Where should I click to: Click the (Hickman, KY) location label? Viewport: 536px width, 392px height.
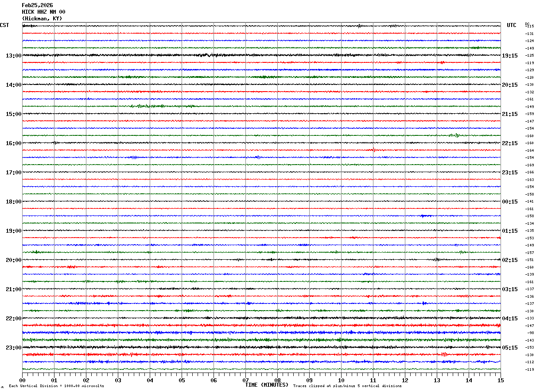[x=42, y=19]
